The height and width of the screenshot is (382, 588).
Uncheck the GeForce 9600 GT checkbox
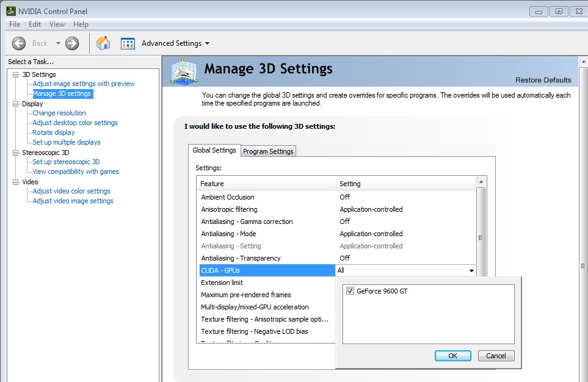pyautogui.click(x=350, y=291)
